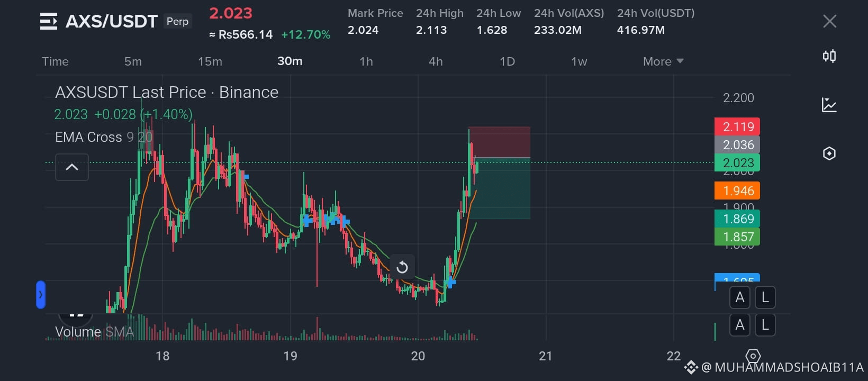Image resolution: width=868 pixels, height=381 pixels.
Task: Switch to the 1w timeframe
Action: tap(579, 61)
